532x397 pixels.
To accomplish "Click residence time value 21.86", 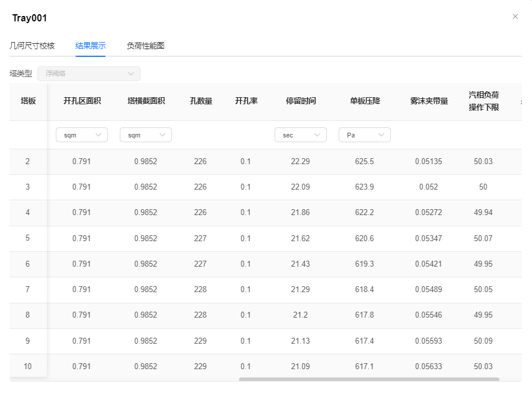I will pyautogui.click(x=300, y=212).
